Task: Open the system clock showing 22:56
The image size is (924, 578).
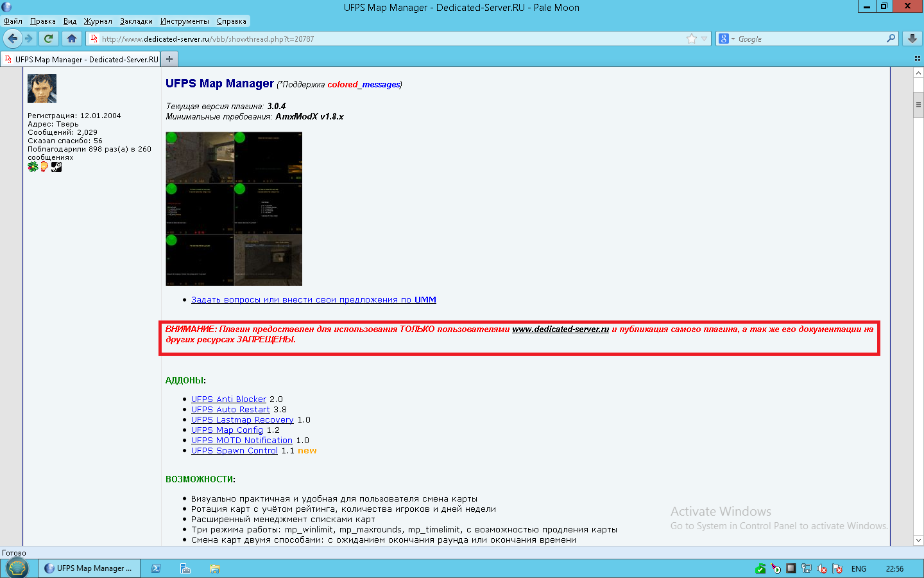Action: point(894,569)
